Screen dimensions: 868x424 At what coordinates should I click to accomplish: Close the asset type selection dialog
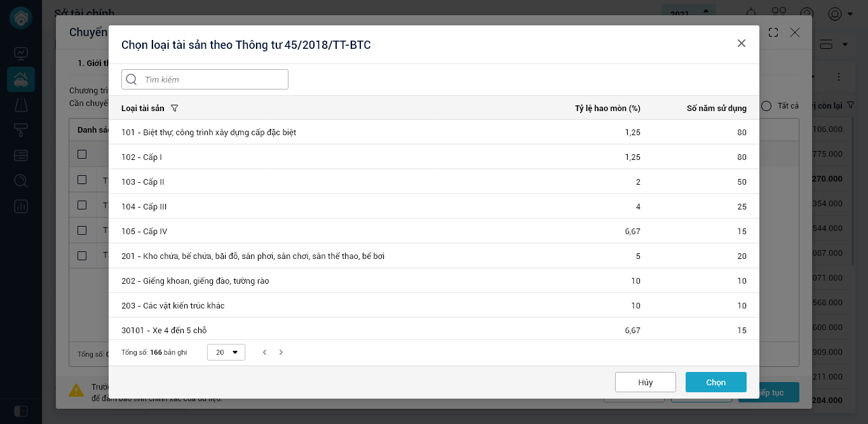741,43
